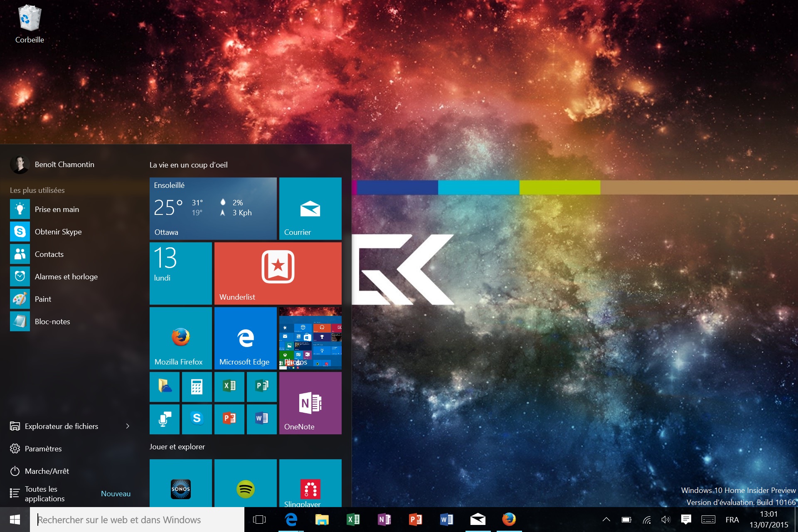This screenshot has width=798, height=532.
Task: Open the Wunderlist tile
Action: click(x=278, y=273)
